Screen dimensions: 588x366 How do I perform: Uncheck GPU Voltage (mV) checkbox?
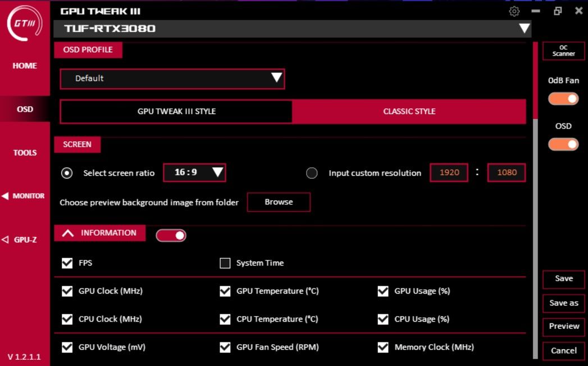coord(67,347)
